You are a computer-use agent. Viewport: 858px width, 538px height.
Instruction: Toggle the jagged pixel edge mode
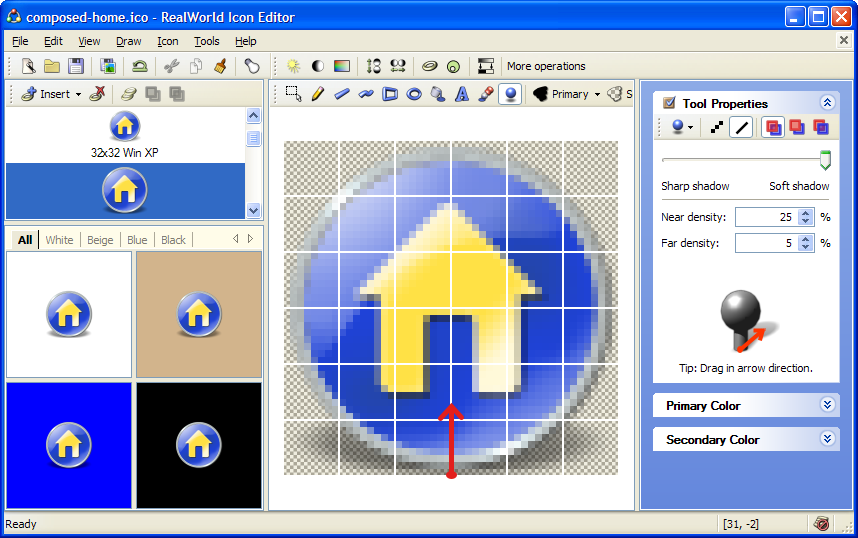click(x=716, y=128)
